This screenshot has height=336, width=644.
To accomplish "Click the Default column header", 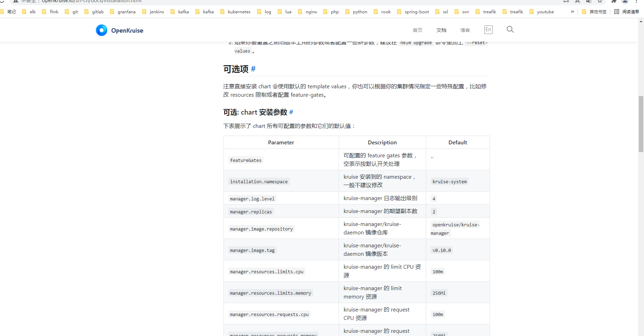I will click(458, 143).
